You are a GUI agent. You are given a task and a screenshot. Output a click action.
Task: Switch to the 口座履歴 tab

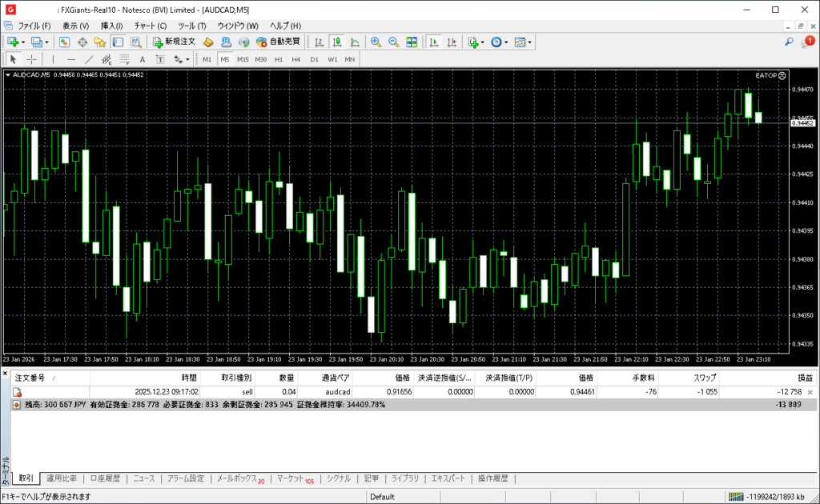pyautogui.click(x=105, y=478)
